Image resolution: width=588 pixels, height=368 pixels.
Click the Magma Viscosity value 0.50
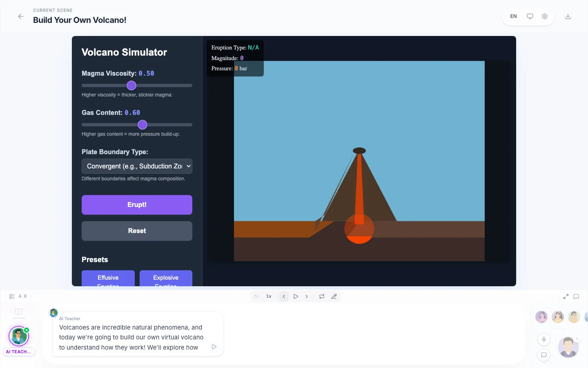[x=146, y=74]
